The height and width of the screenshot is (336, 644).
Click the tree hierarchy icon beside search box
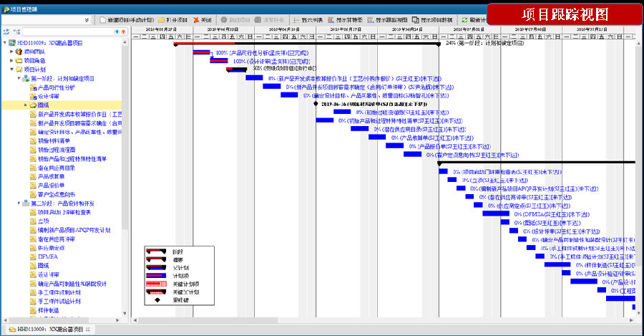click(16, 32)
